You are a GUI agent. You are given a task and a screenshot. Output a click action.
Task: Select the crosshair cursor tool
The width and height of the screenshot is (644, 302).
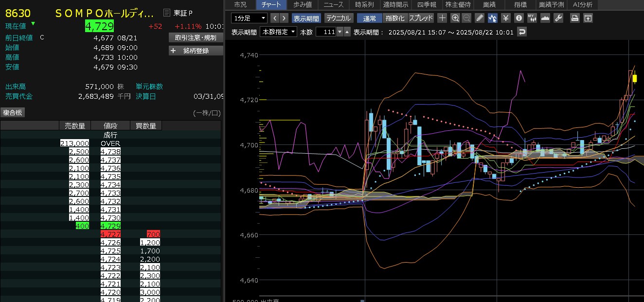click(x=442, y=18)
